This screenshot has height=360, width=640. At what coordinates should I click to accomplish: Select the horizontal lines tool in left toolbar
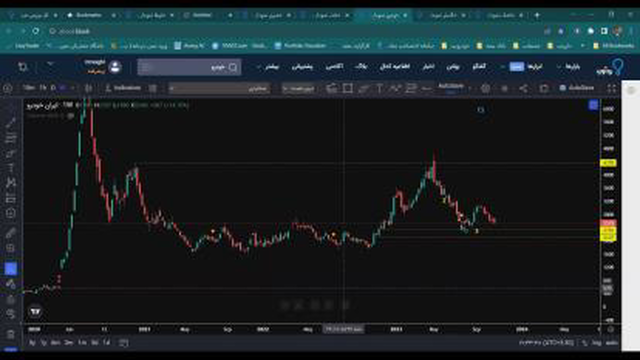pos(11,138)
